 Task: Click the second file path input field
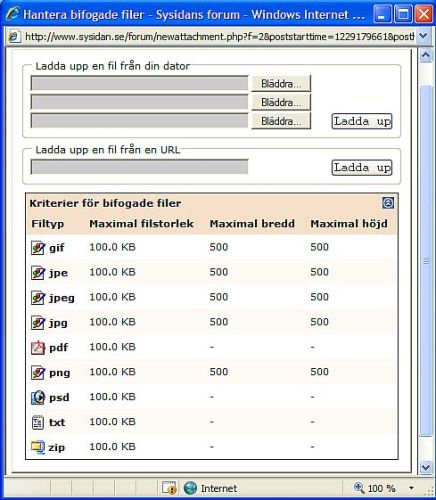point(139,102)
